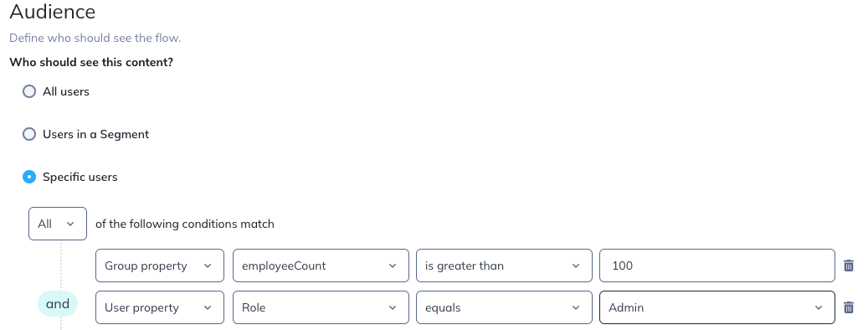Image resolution: width=868 pixels, height=330 pixels.
Task: Open the 'is greater than' operator dropdown
Action: (504, 266)
